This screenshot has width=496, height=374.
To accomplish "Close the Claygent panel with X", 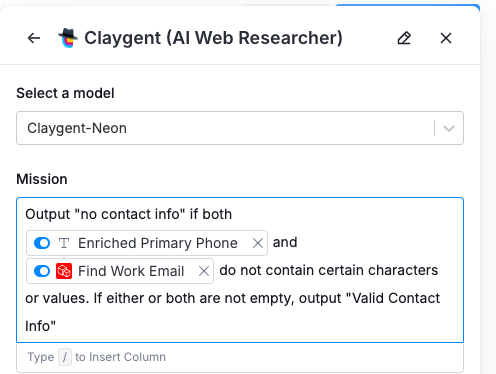I will pos(446,38).
